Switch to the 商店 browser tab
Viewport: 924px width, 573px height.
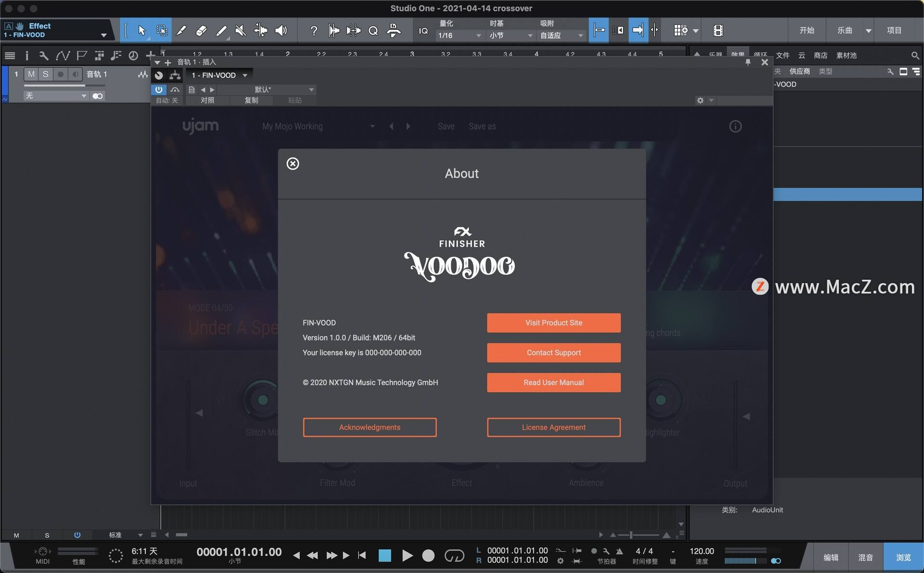pyautogui.click(x=821, y=55)
